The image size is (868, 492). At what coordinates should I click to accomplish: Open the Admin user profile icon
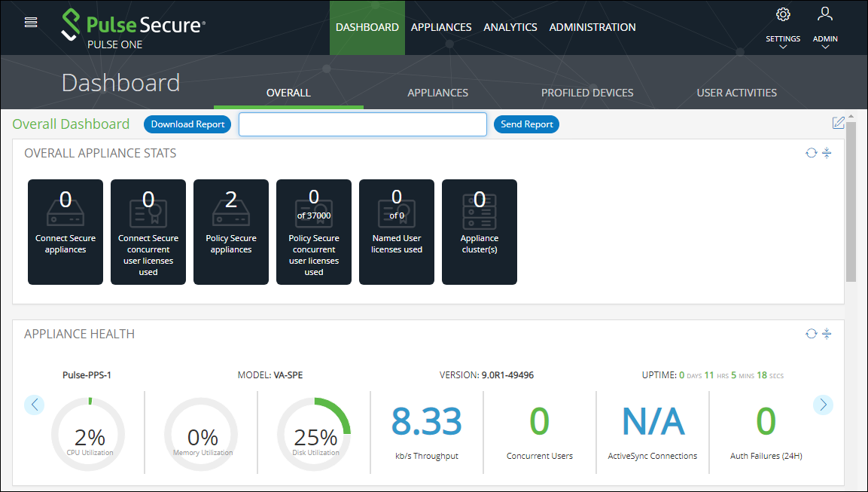[x=825, y=14]
